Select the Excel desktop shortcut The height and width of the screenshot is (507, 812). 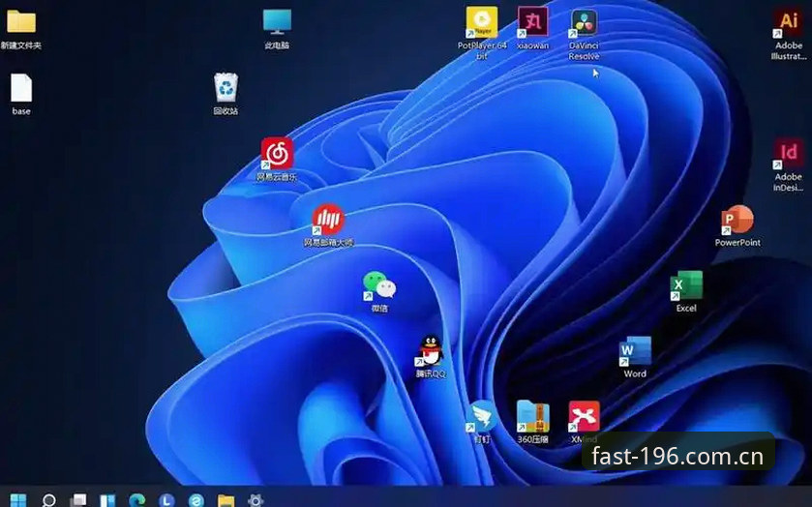click(x=686, y=285)
